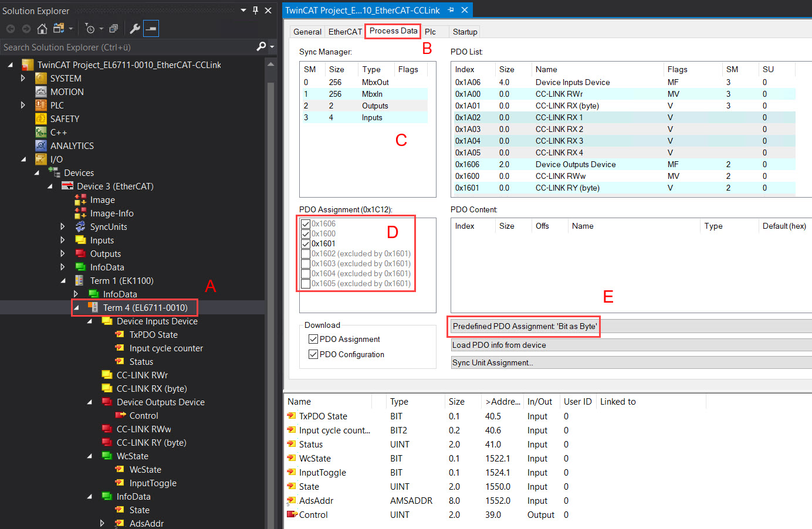This screenshot has height=529, width=812.
Task: Select the C++ node icon
Action: pos(41,132)
